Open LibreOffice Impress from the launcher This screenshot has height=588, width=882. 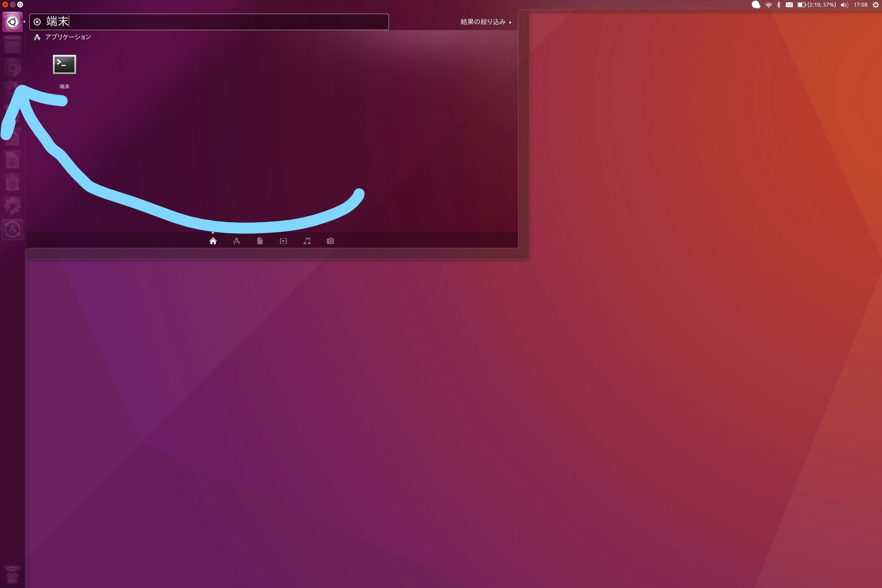coord(12,160)
